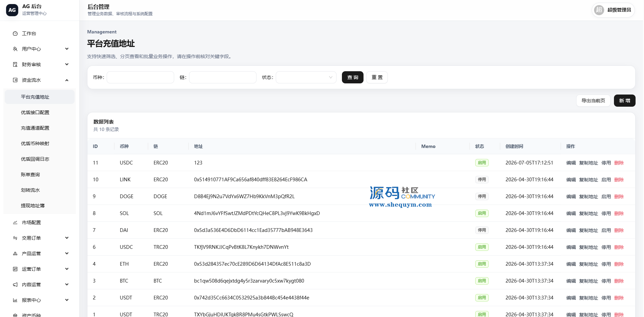The width and height of the screenshot is (644, 317).
Task: Expand the 交易订单 menu chevron
Action: (67, 238)
